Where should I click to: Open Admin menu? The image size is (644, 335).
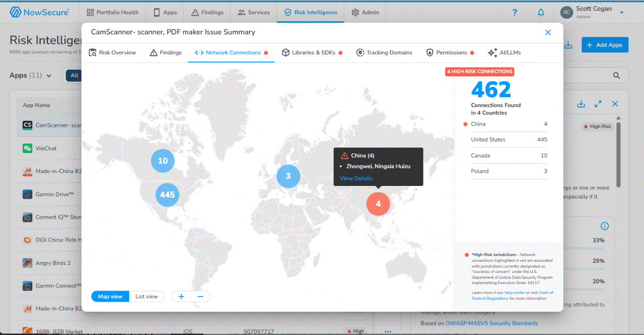[365, 12]
